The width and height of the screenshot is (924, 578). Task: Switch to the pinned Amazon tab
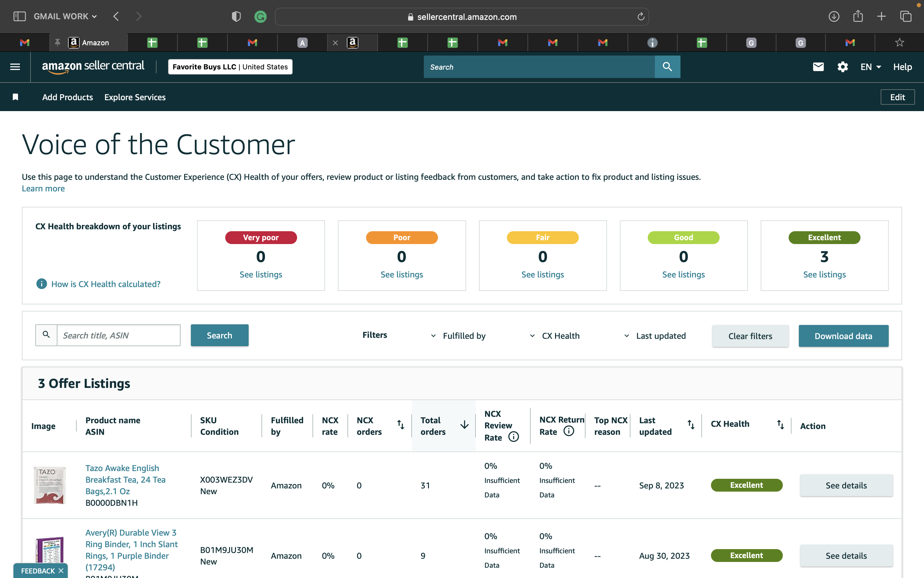(x=89, y=43)
